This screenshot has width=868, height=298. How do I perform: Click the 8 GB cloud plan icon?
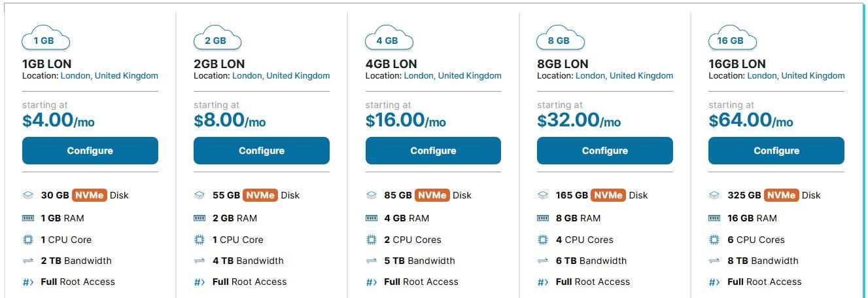pos(560,39)
